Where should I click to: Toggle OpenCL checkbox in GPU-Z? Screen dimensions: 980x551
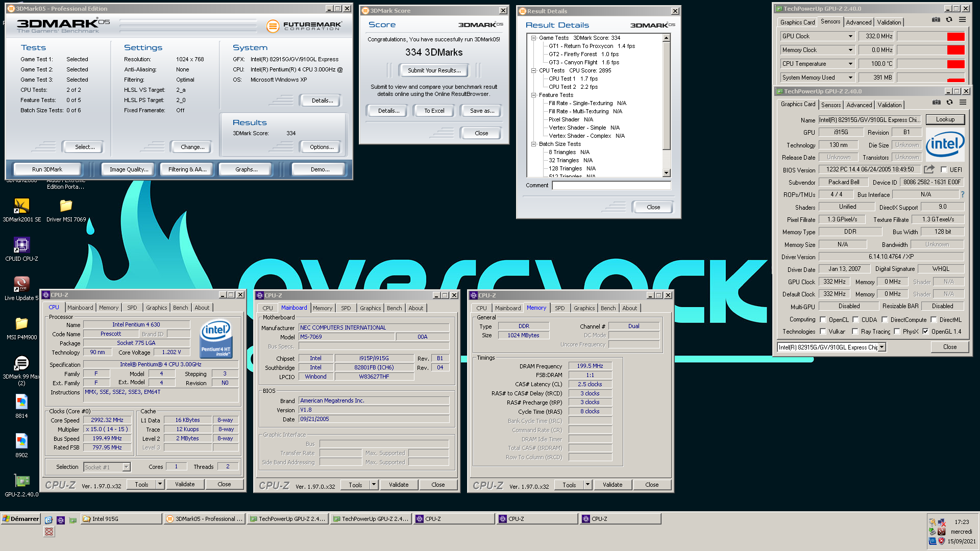pyautogui.click(x=823, y=320)
